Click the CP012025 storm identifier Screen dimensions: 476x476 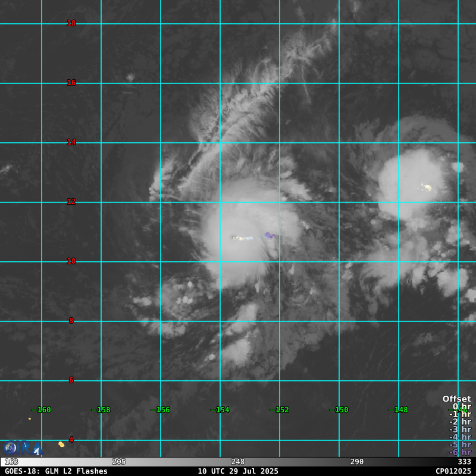[x=453, y=471]
